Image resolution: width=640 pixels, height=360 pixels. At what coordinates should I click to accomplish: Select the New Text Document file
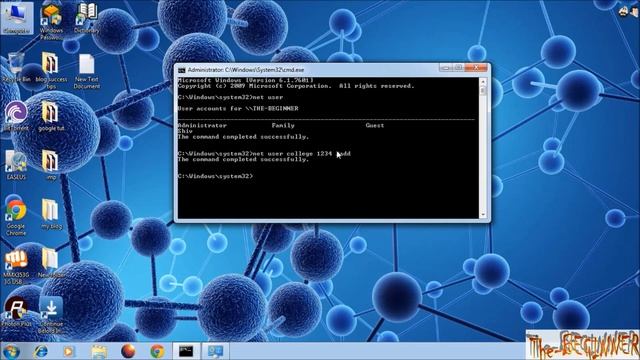87,71
